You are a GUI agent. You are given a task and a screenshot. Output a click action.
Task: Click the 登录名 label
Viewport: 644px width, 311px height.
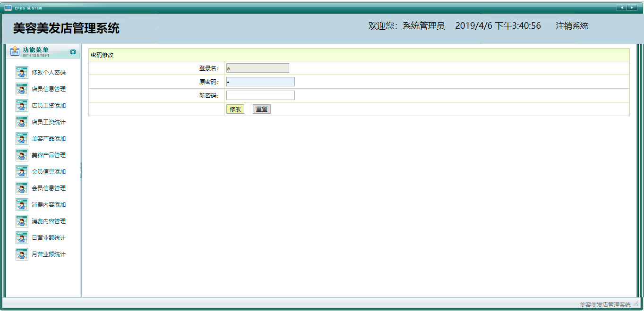point(209,68)
